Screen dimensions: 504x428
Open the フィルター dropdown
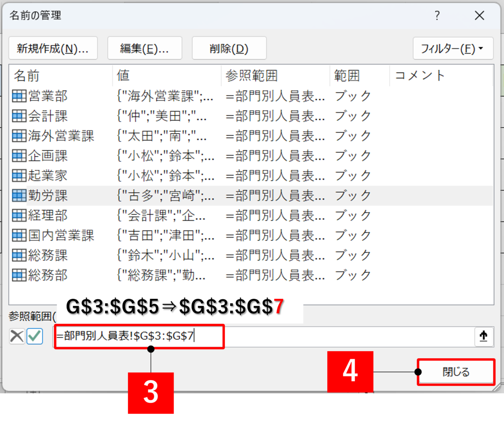pos(453,49)
